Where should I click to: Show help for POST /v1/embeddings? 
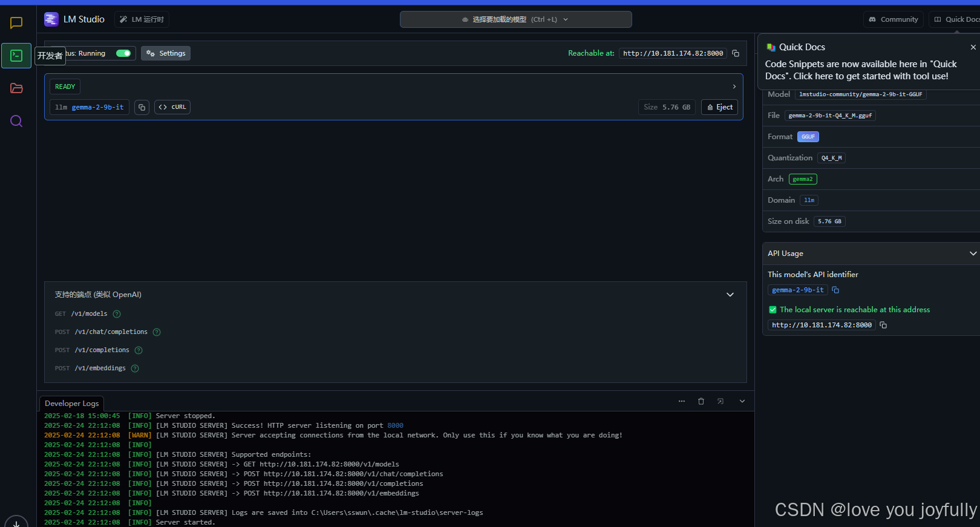click(135, 368)
